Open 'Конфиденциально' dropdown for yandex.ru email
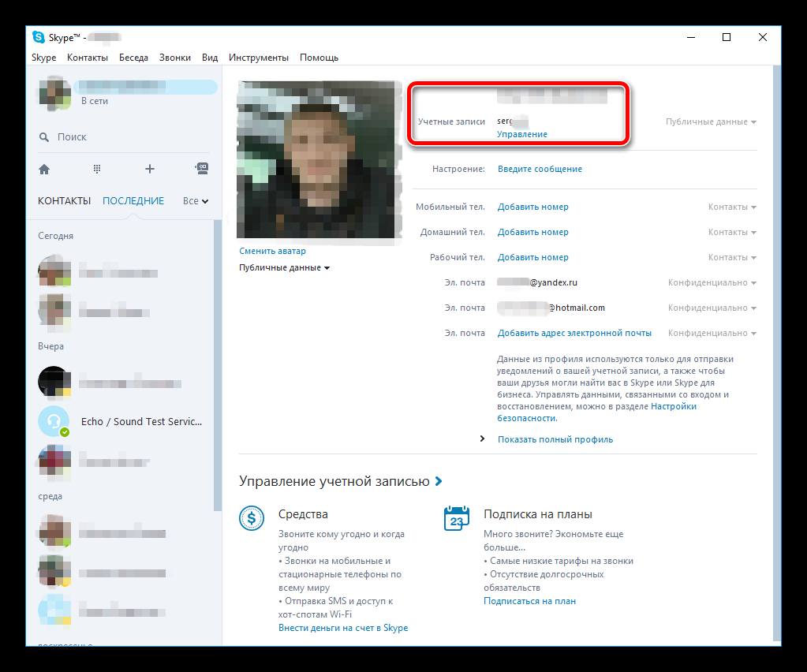The width and height of the screenshot is (807, 672). (712, 282)
